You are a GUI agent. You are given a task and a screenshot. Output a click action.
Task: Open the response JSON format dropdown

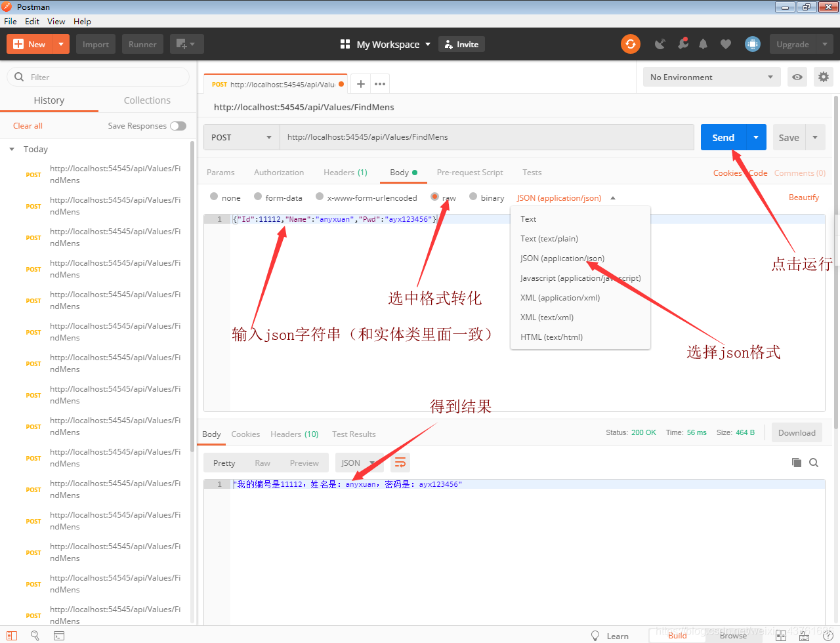click(x=359, y=463)
